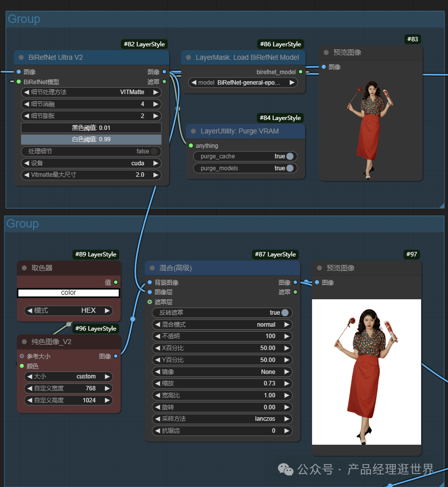448x487 pixels.
Task: Click the #96 LayerStyle badge
Action: tap(96, 328)
